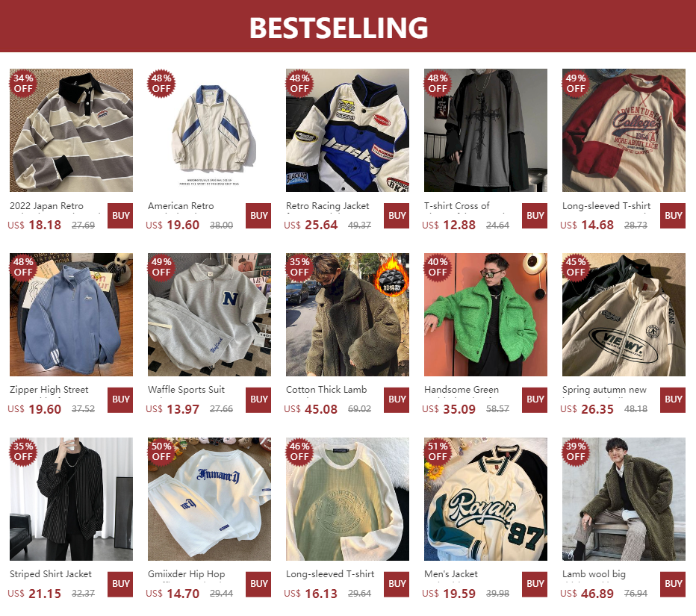Buy the Lamb wool big coat
The image size is (696, 616).
point(673,584)
